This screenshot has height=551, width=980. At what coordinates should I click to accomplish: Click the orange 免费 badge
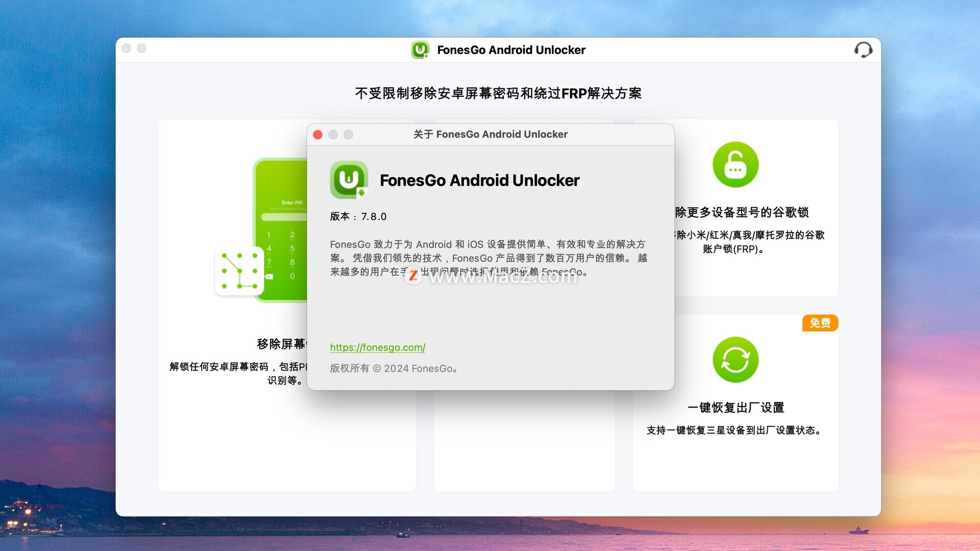[x=820, y=323]
